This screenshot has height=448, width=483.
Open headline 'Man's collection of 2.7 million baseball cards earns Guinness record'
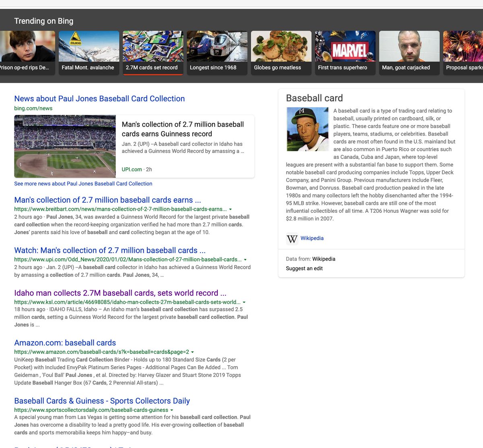tap(183, 129)
